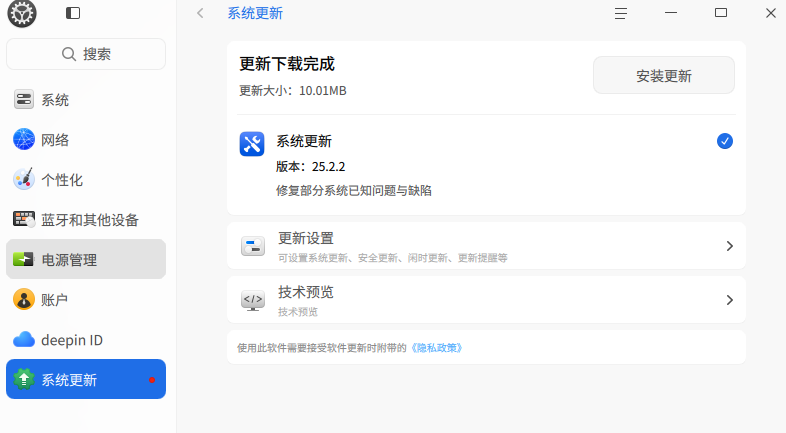Image resolution: width=786 pixels, height=433 pixels.
Task: Click the technical preview code icon
Action: 253,300
